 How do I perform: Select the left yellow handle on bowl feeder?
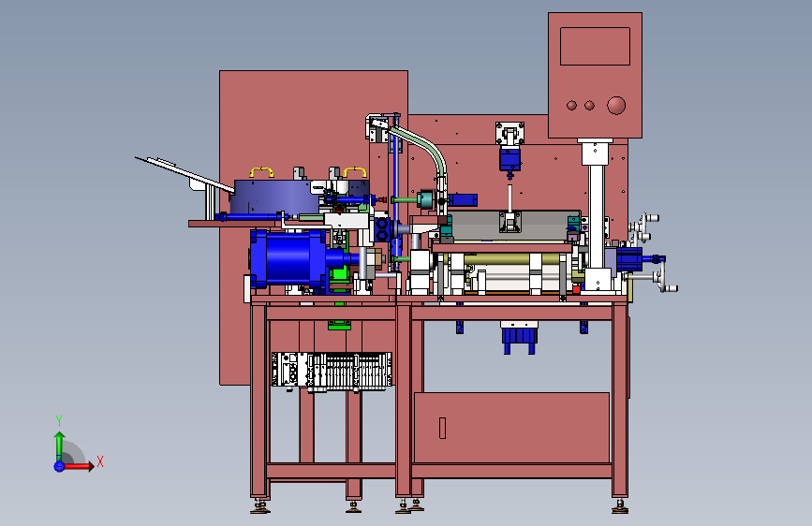(262, 172)
